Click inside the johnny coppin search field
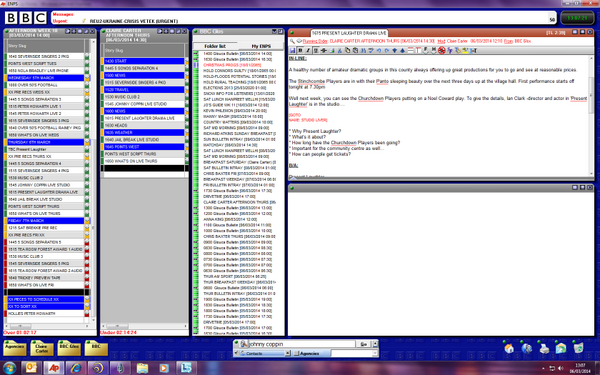 click(x=302, y=344)
